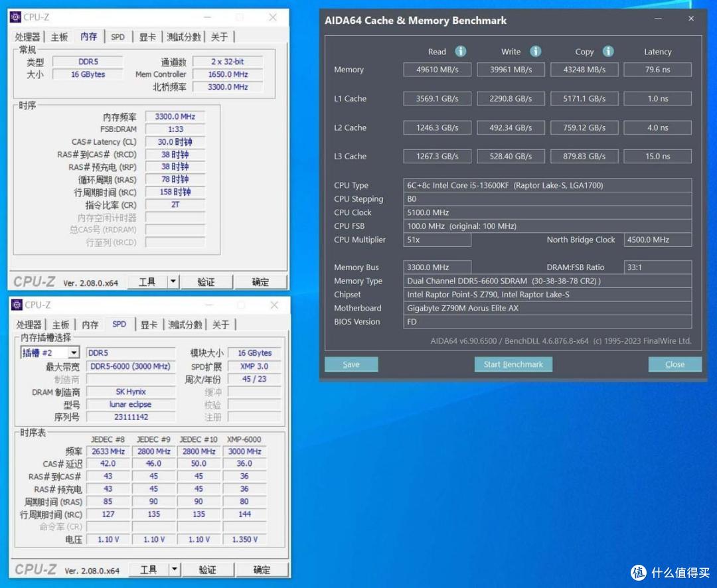Viewport: 717px width, 588px height.
Task: Click XMP-6000 voltage value 1.350 V
Action: (244, 540)
